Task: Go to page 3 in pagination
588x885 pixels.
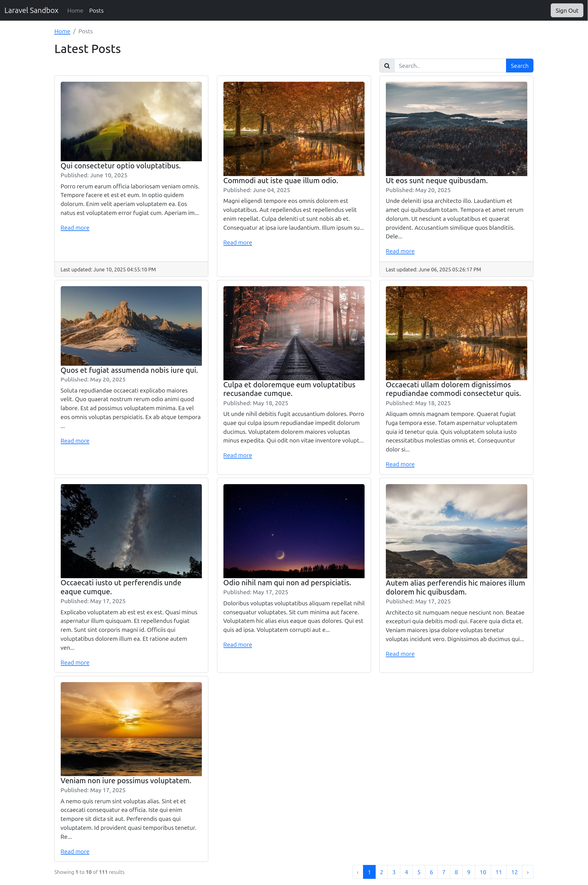Action: 394,872
